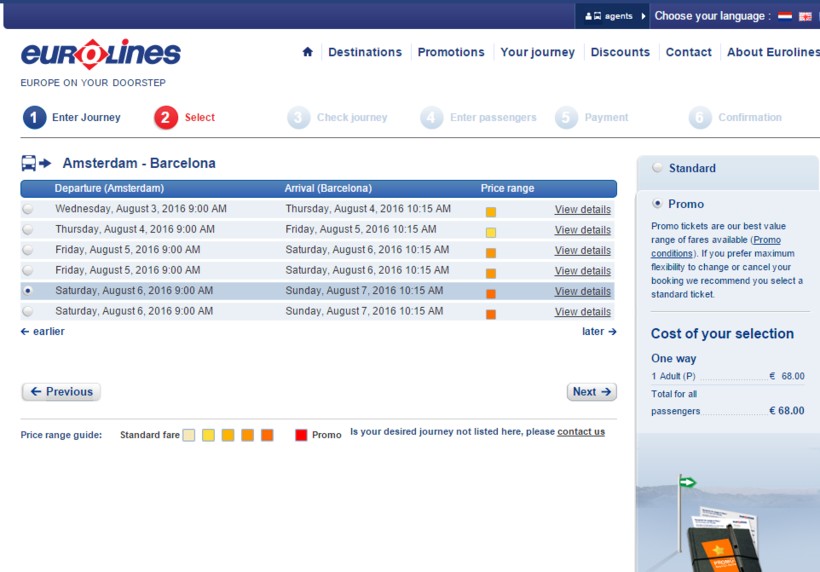Select the Wednesday, August 3 departure radio
Image resolution: width=820 pixels, height=572 pixels.
click(x=28, y=209)
